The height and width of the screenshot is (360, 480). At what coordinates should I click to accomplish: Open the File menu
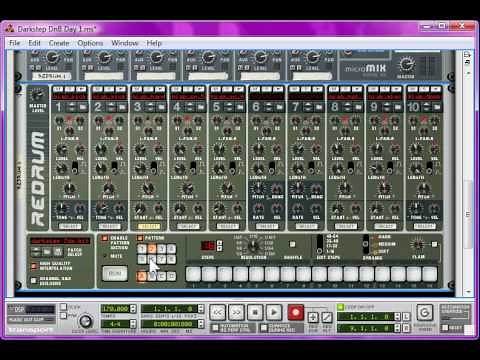pyautogui.click(x=15, y=43)
